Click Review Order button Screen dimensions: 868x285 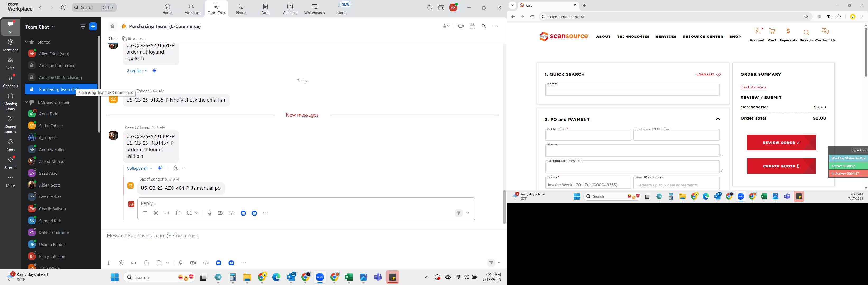781,143
